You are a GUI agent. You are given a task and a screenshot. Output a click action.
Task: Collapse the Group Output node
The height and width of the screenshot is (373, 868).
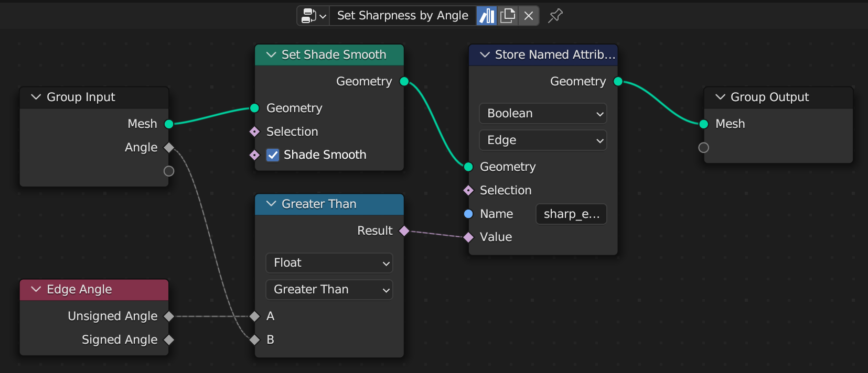(720, 97)
